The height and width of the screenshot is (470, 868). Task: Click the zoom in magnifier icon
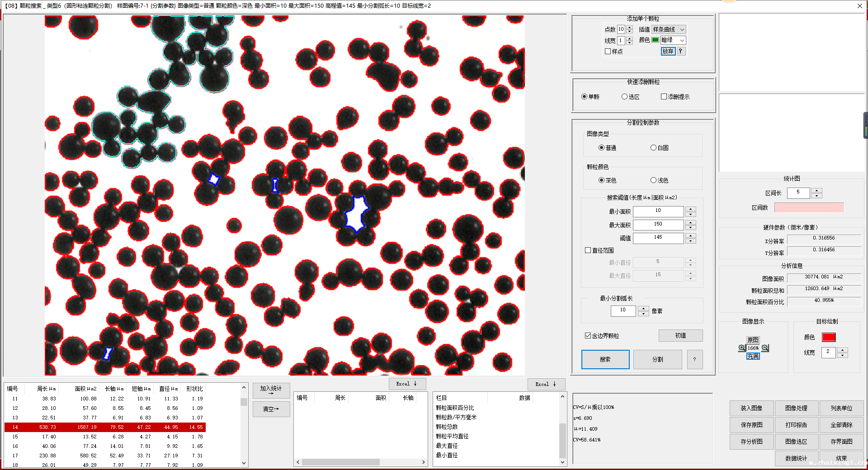point(742,348)
